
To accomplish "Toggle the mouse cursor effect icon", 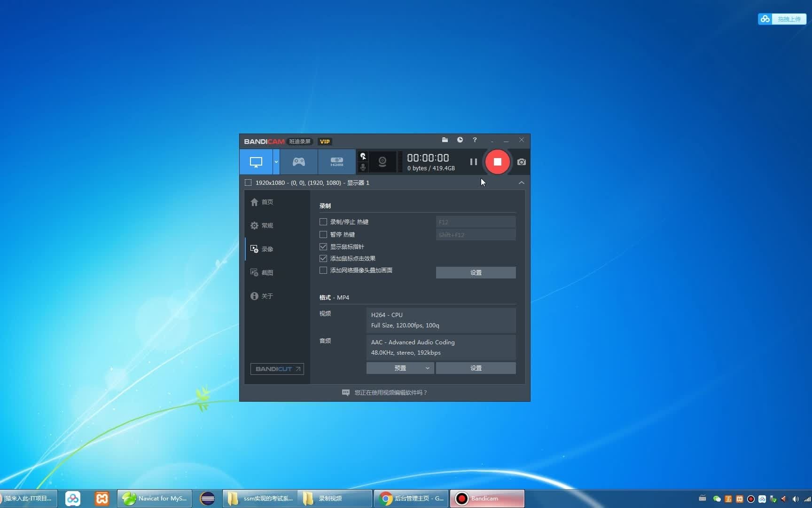I will [363, 156].
